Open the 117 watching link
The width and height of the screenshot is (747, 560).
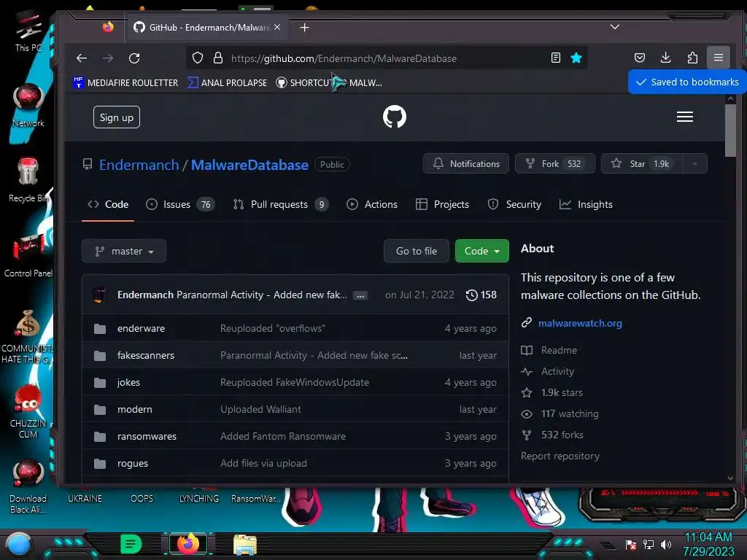570,414
